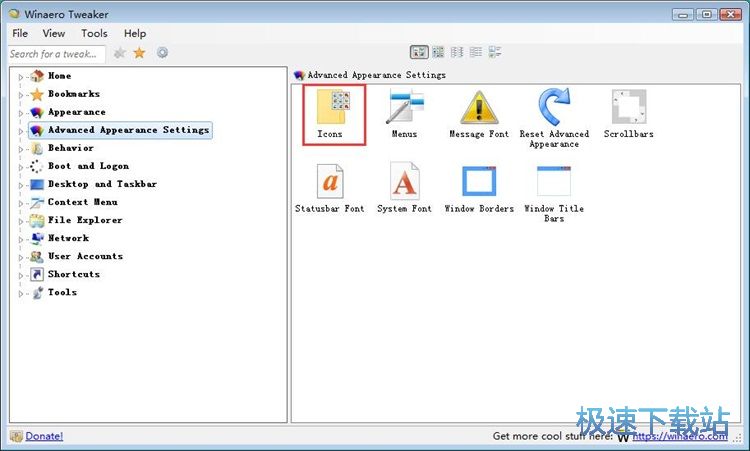This screenshot has height=451, width=750.
Task: Select Boot and Logon category
Action: [x=88, y=166]
